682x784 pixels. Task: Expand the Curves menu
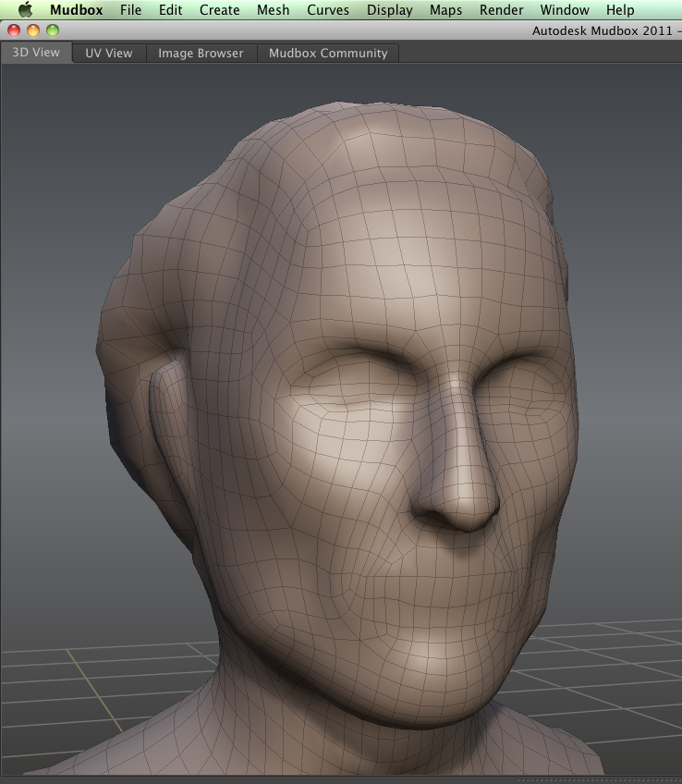(x=328, y=10)
